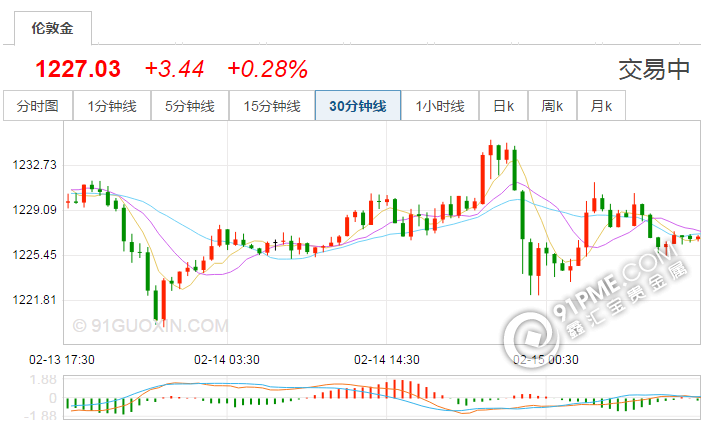Click the 02-15 00:30 time axis label
The width and height of the screenshot is (705, 424).
coord(545,359)
